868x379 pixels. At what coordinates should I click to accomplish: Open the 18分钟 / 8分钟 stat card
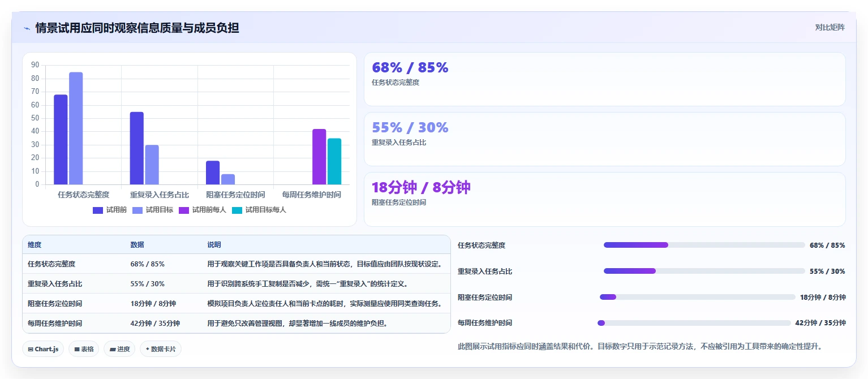[x=604, y=199]
